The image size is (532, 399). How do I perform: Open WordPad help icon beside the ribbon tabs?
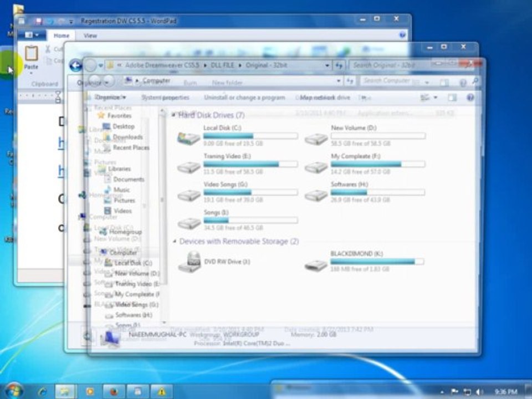coord(402,34)
